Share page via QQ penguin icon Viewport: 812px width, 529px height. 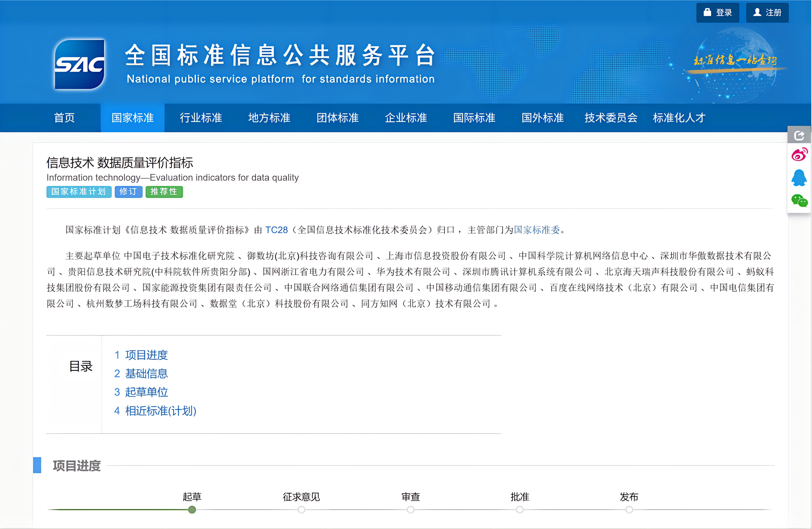(799, 178)
